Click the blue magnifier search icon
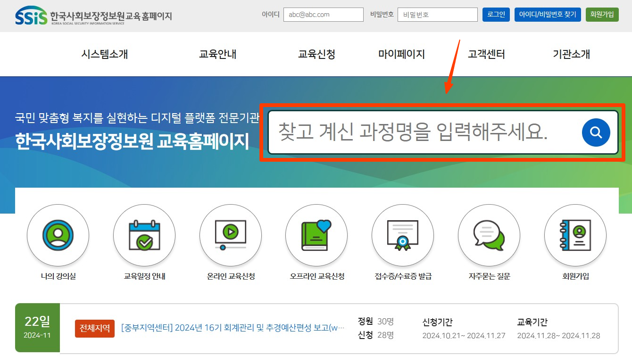 click(596, 132)
